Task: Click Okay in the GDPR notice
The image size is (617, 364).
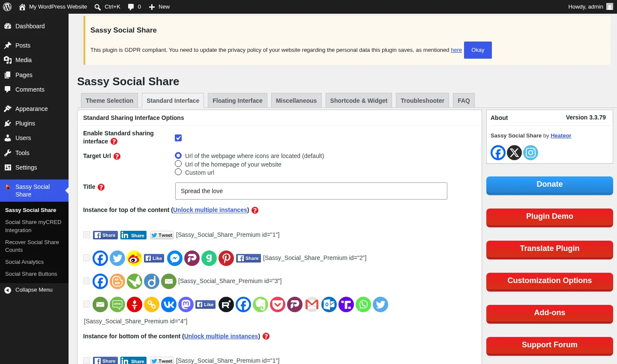Action: coord(478,50)
